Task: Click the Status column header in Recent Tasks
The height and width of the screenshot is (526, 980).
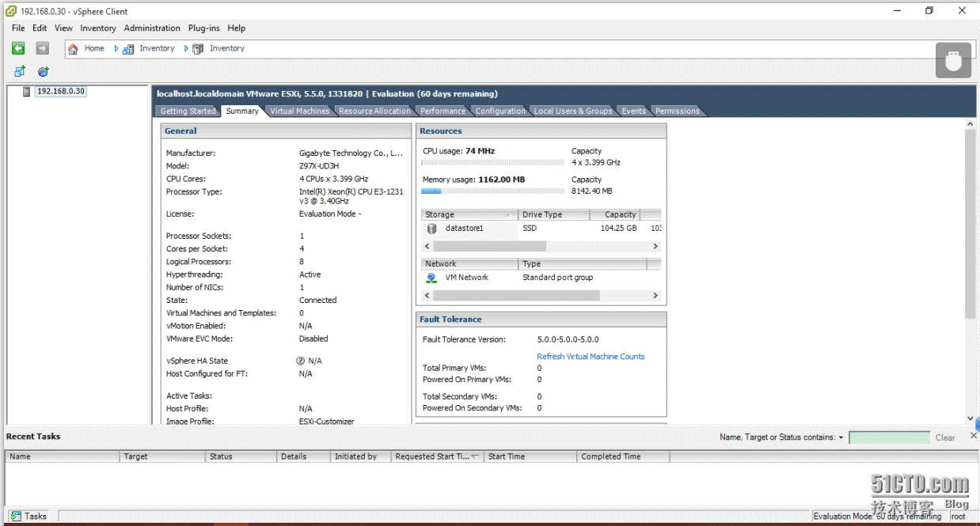Action: pos(241,456)
